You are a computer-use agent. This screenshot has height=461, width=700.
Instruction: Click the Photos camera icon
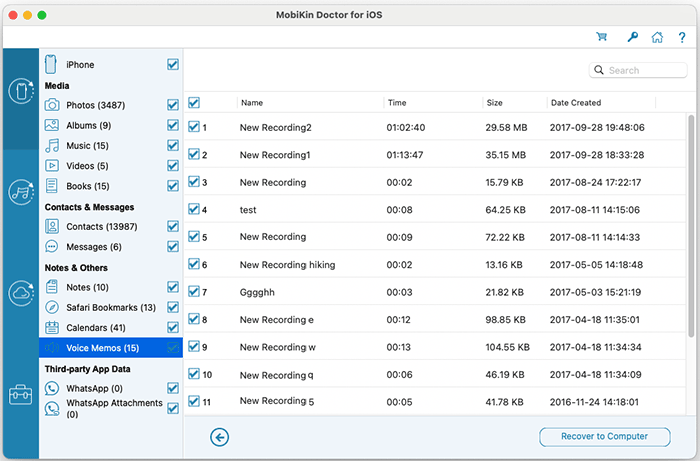click(x=52, y=105)
